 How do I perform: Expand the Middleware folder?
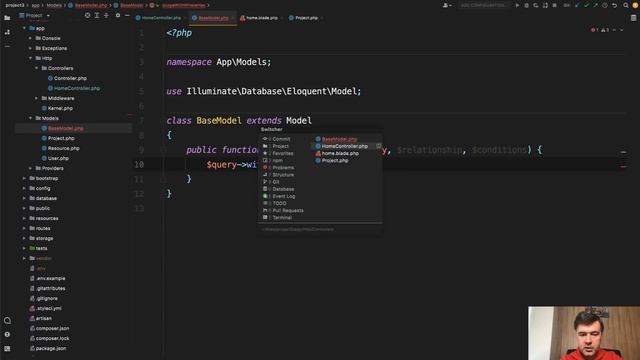coord(36,98)
